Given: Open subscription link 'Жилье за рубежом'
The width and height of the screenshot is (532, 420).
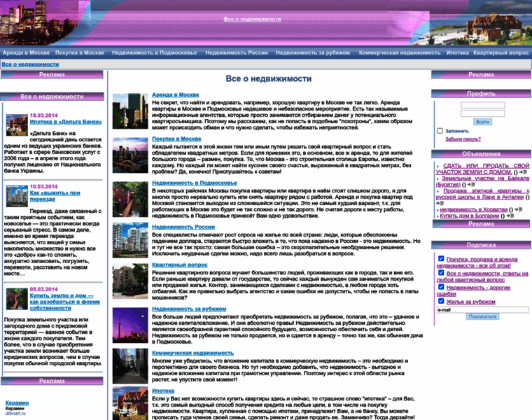Looking at the screenshot, I should click(x=470, y=302).
